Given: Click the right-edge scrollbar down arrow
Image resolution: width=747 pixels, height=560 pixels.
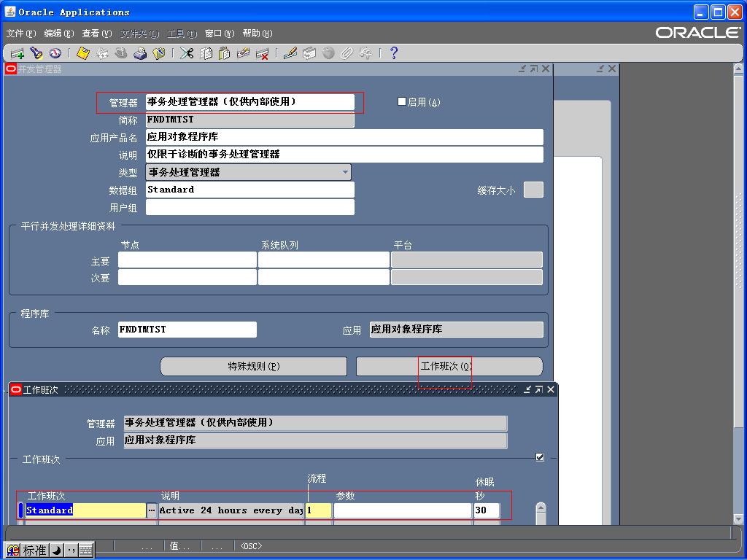Looking at the screenshot, I should click(x=738, y=518).
